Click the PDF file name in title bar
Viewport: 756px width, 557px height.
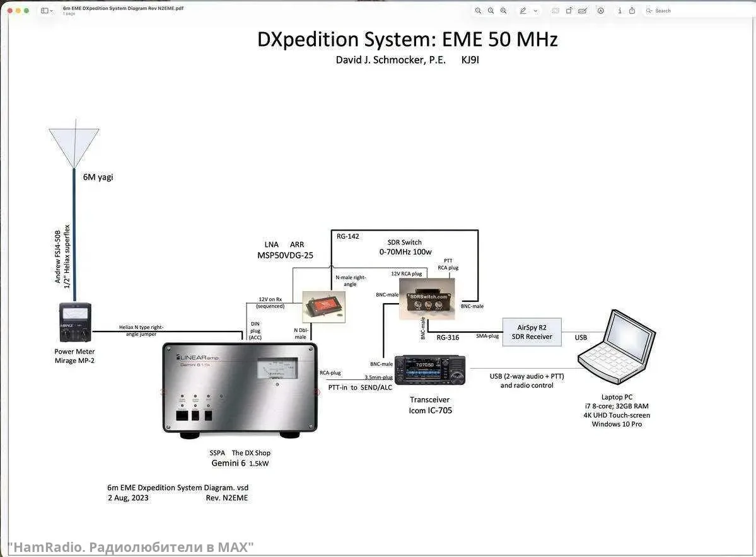pyautogui.click(x=123, y=8)
